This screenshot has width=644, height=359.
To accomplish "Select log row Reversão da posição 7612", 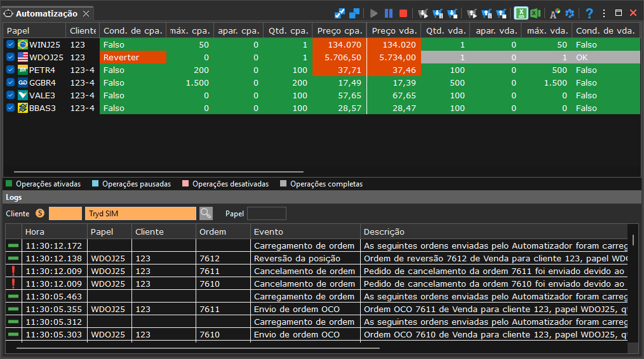I will 316,259.
